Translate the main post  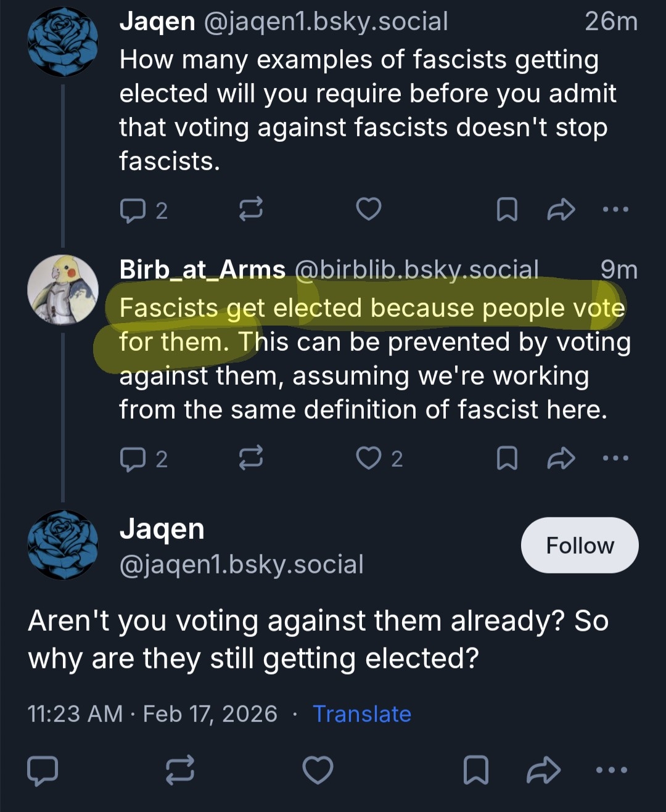pyautogui.click(x=362, y=713)
